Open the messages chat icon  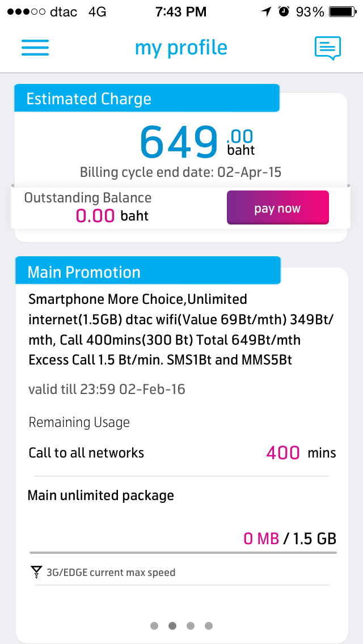(328, 48)
